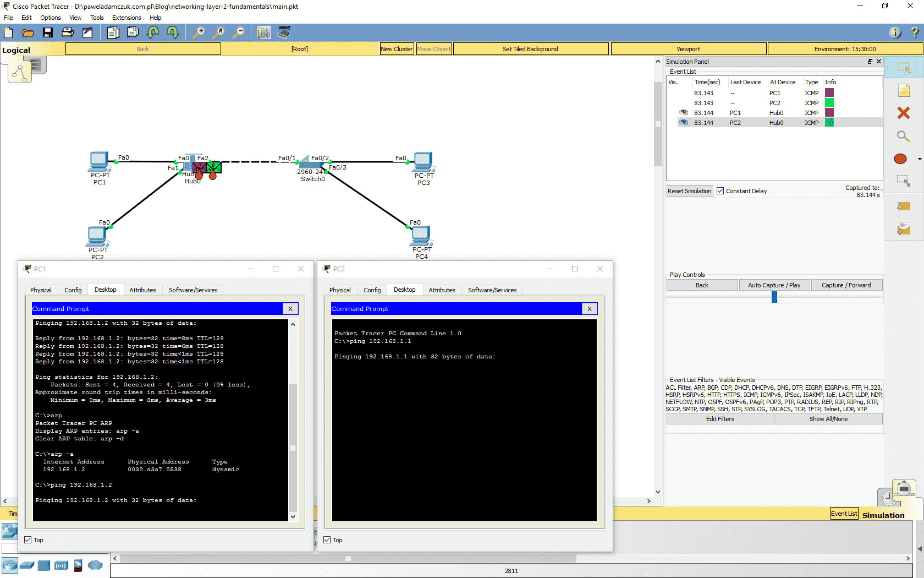This screenshot has height=578, width=924.
Task: Click the Save file toolbar icon
Action: (48, 33)
